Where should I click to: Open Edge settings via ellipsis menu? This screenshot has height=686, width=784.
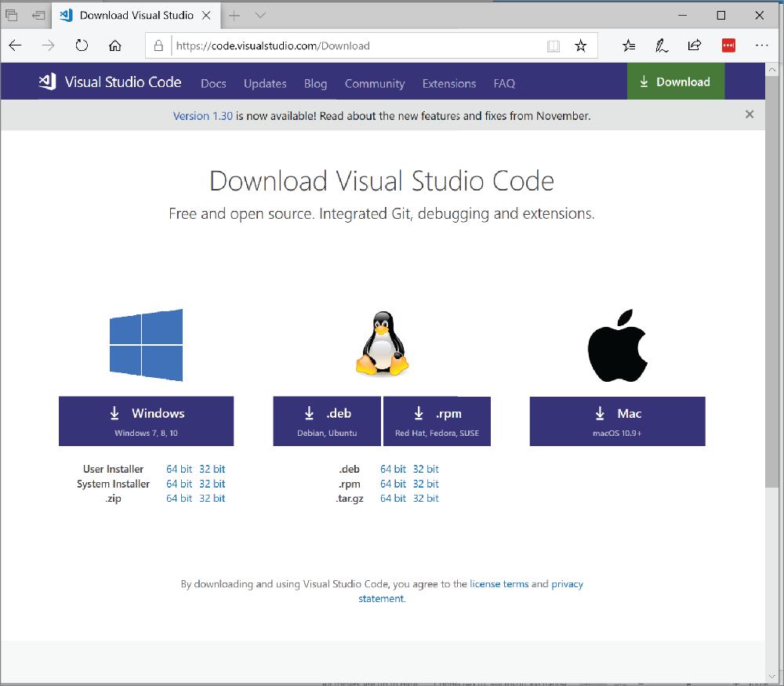761,45
